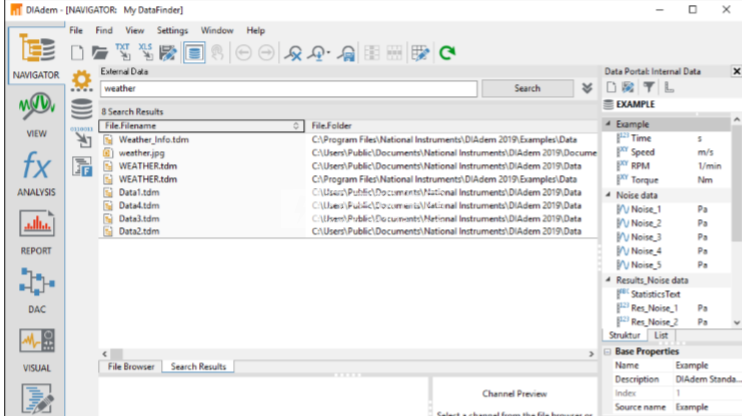The width and height of the screenshot is (742, 416).
Task: Click the database stack sidebar icon
Action: pyautogui.click(x=81, y=109)
